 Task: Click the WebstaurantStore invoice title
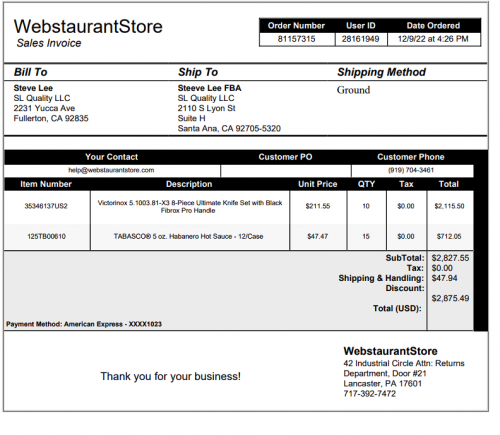tap(88, 26)
